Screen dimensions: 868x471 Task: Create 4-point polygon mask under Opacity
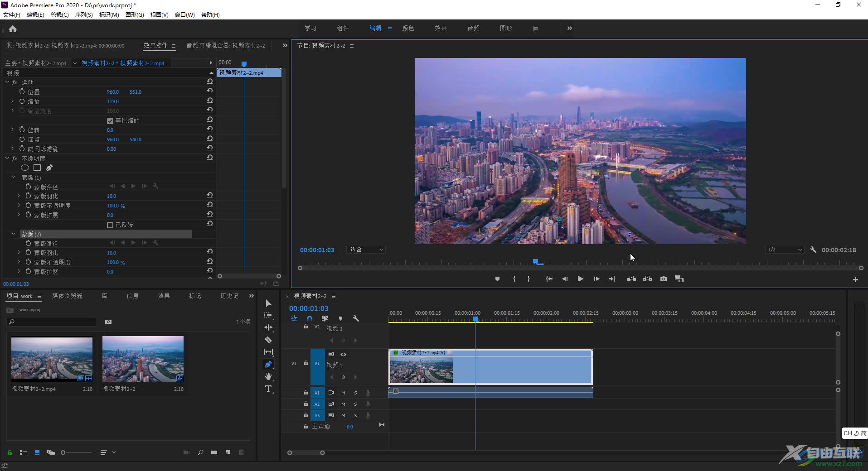37,168
